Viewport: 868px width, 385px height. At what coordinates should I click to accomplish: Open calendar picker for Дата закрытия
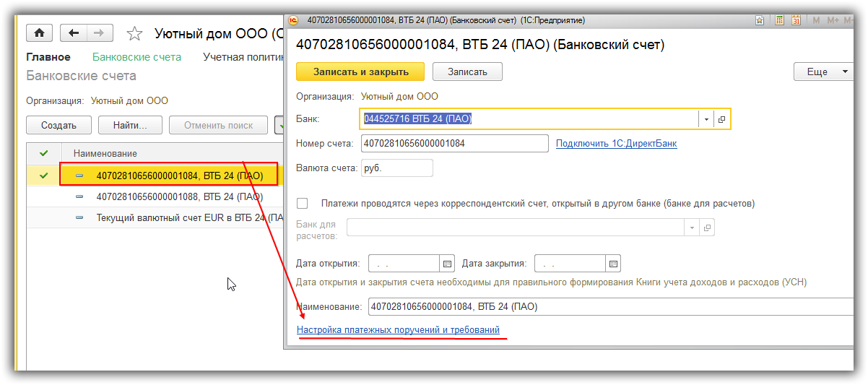point(613,264)
